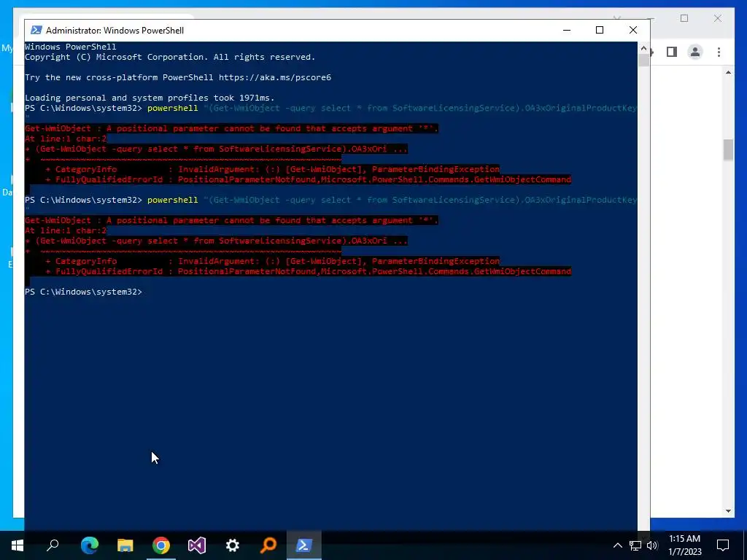Viewport: 747px width, 560px height.
Task: Open the orange magnifier search app in the taskbar
Action: 268,545
